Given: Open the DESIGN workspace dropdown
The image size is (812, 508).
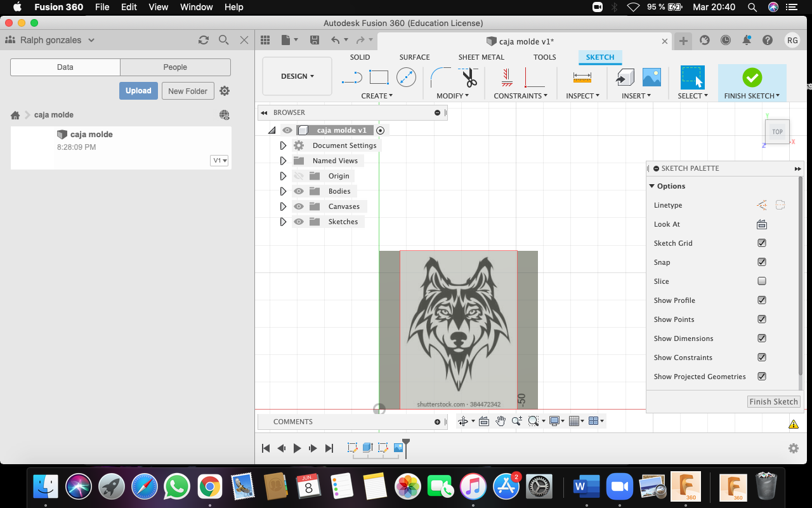Looking at the screenshot, I should [x=297, y=76].
